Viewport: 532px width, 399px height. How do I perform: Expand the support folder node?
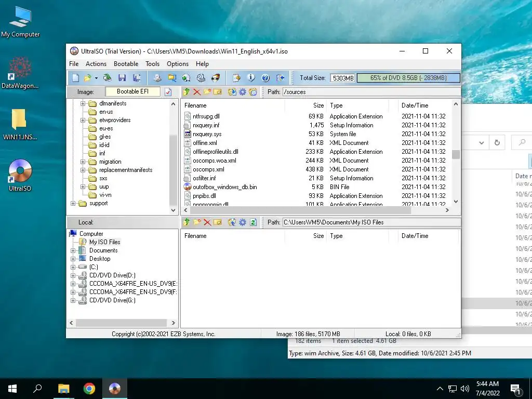coord(73,203)
